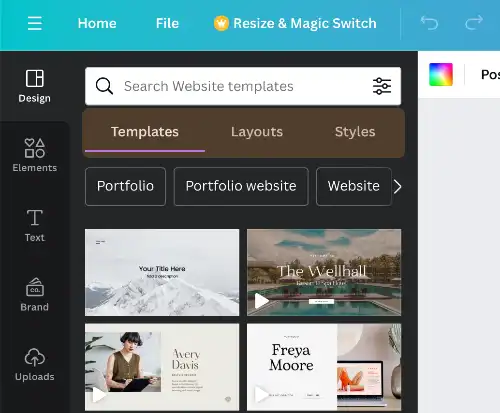Viewport: 500px width, 413px height.
Task: Filter by Portfolio website chip
Action: pos(241,186)
